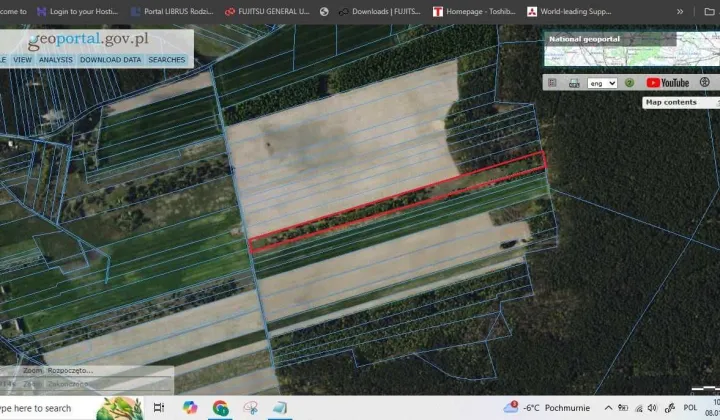The image size is (720, 420).
Task: Open the DOWNLOAD DATA menu
Action: 110,60
